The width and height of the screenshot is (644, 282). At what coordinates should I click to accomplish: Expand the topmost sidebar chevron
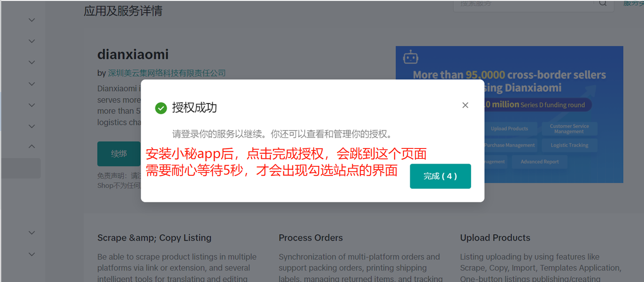pyautogui.click(x=32, y=19)
